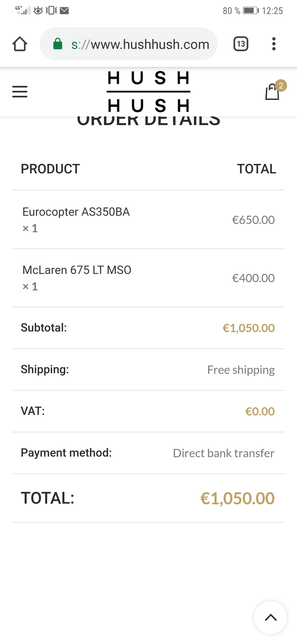
Task: Tap the green secure padlock icon
Action: click(58, 44)
